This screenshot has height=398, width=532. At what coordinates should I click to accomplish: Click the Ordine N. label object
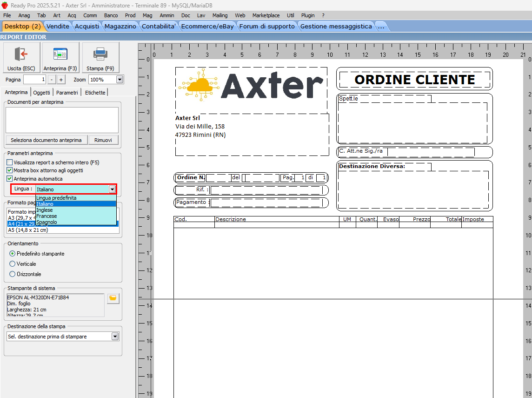191,178
